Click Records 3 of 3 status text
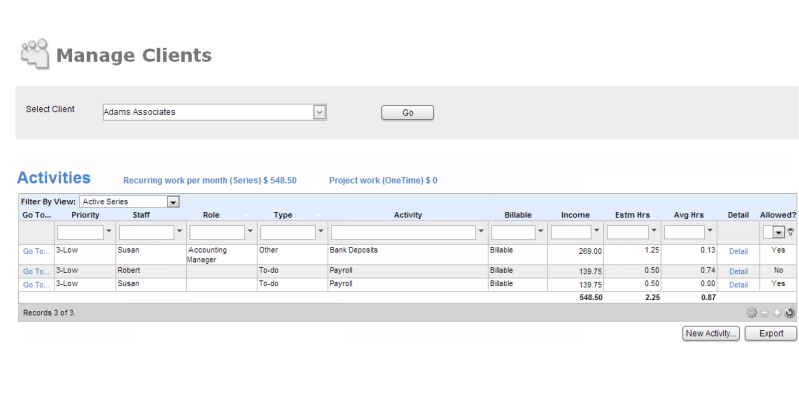The image size is (799, 401). 49,313
